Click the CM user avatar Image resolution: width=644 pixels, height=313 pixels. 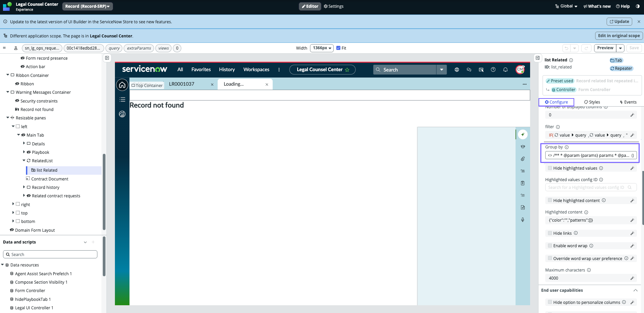click(520, 69)
